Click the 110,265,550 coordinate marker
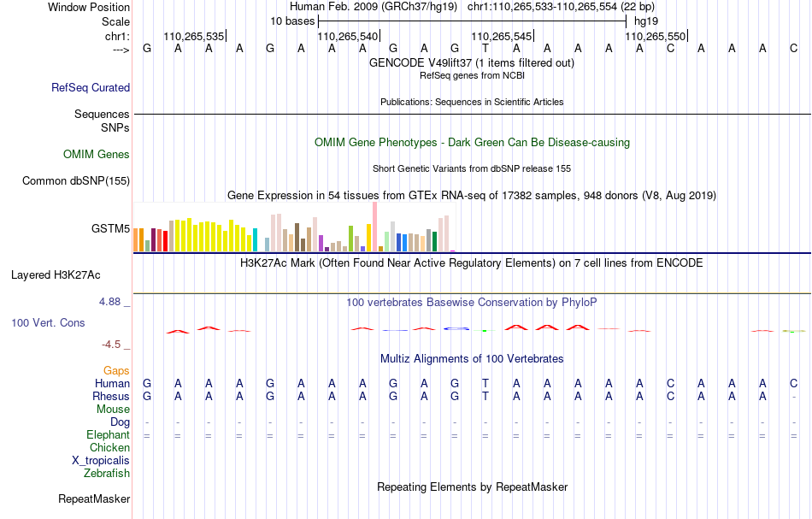The height and width of the screenshot is (519, 812). pyautogui.click(x=655, y=36)
